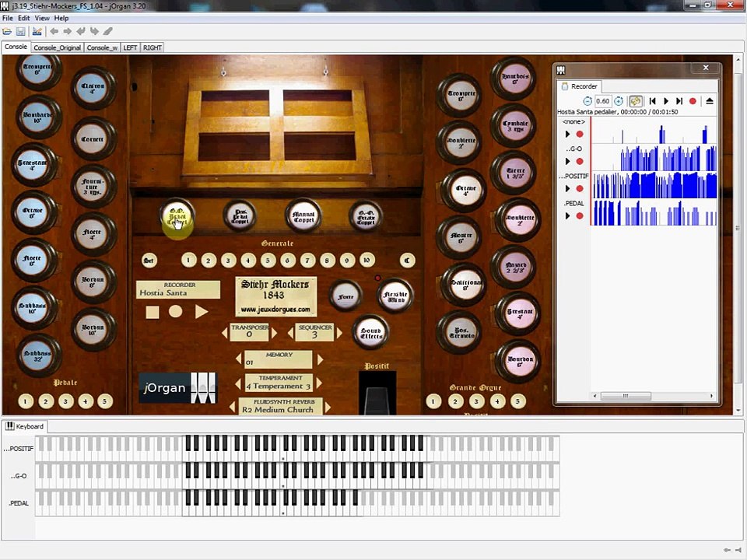Screen dimensions: 747x560
Task: Play the <none> track
Action: click(567, 135)
